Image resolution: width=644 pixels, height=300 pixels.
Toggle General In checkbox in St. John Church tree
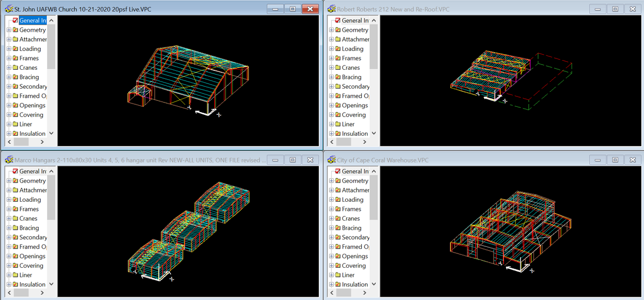pyautogui.click(x=16, y=20)
